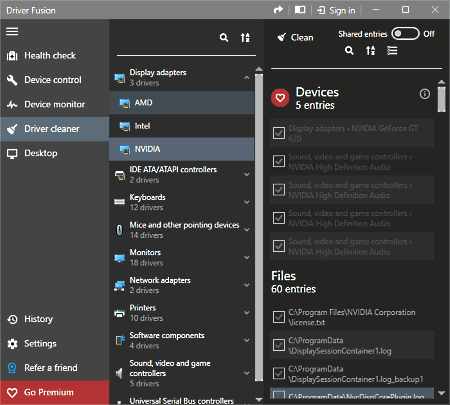Screen dimensions: 450x405
Task: Expand the IDE ATA/ATAPI controllers category
Action: click(x=247, y=174)
